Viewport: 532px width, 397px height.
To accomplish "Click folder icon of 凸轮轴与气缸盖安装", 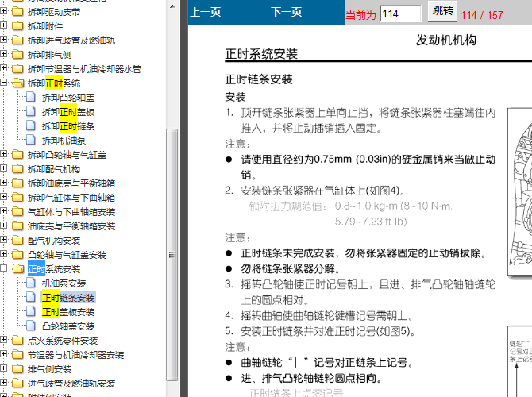I will click(x=17, y=254).
